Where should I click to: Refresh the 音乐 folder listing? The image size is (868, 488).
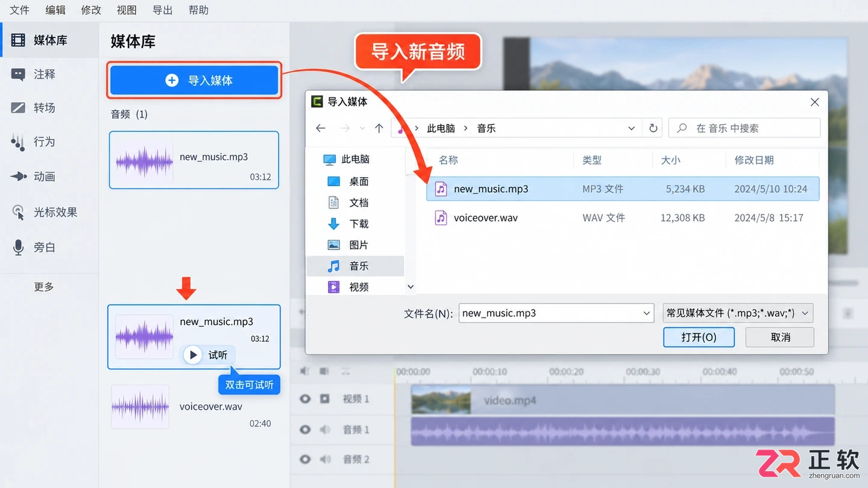pos(653,128)
